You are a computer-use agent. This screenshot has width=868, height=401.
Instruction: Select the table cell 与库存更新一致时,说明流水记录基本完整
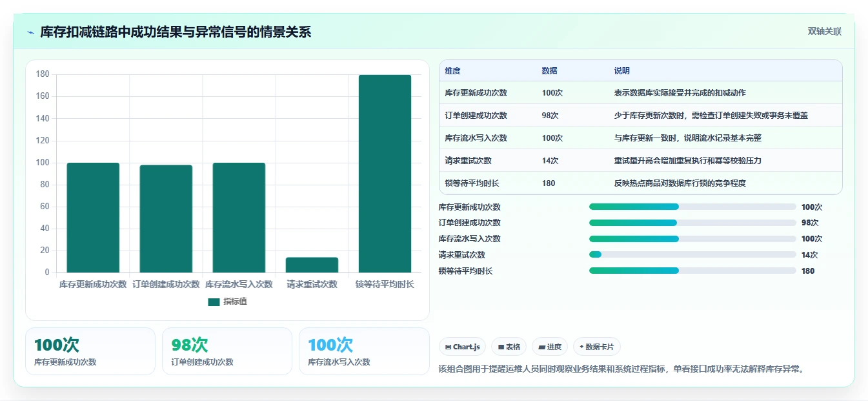coord(689,138)
